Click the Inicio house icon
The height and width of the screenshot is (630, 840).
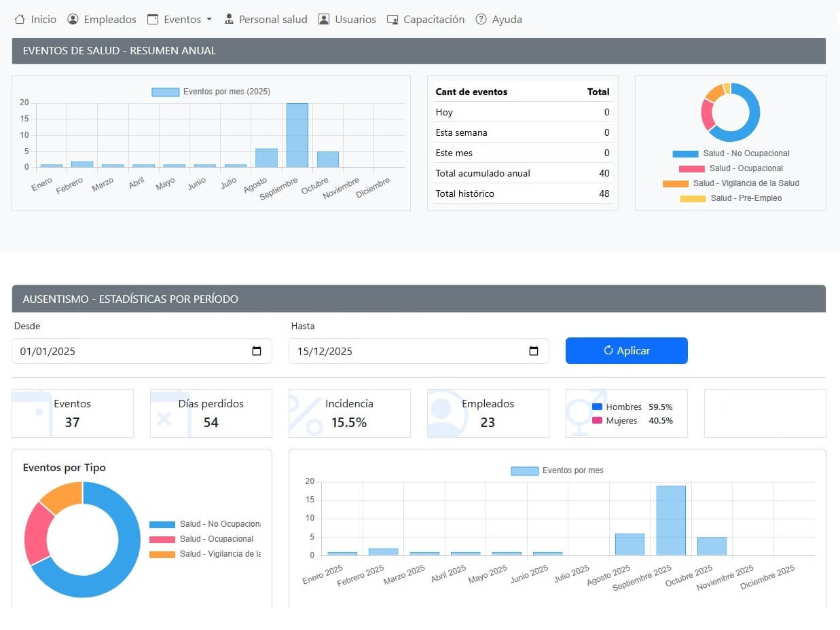coord(20,20)
